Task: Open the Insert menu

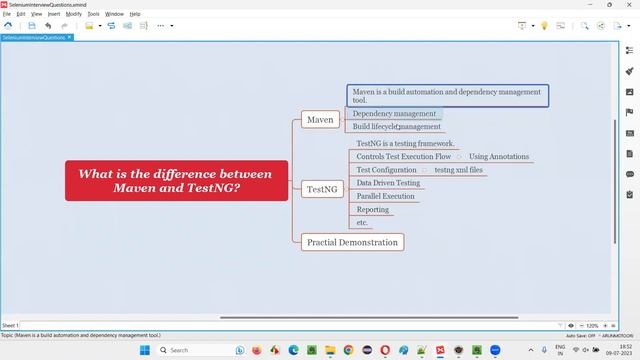Action: click(54, 14)
